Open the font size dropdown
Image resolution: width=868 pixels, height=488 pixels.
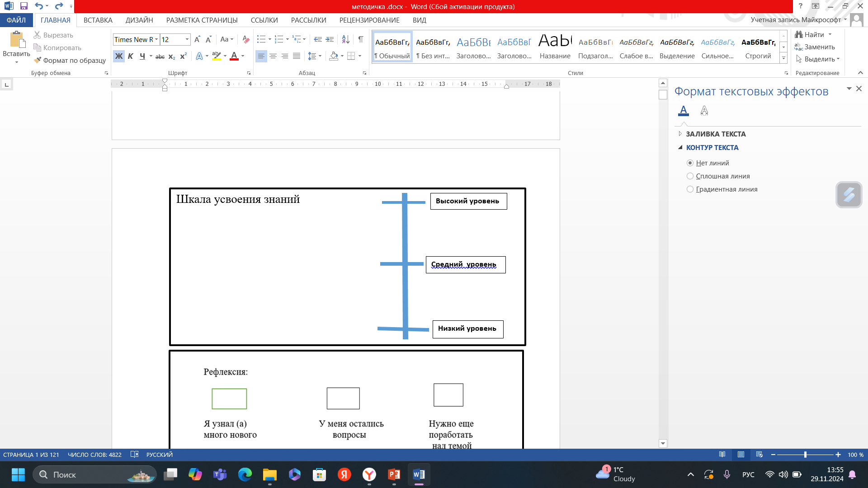pos(187,39)
